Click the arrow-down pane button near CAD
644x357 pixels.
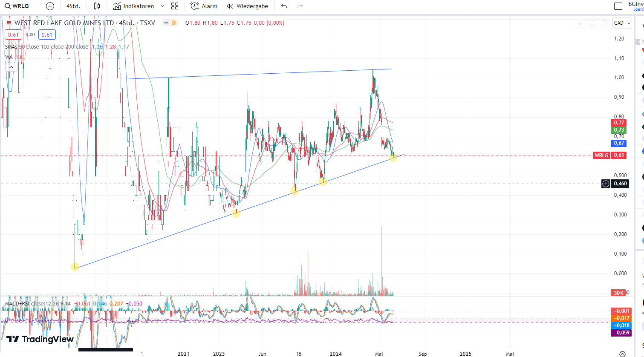(580, 23)
